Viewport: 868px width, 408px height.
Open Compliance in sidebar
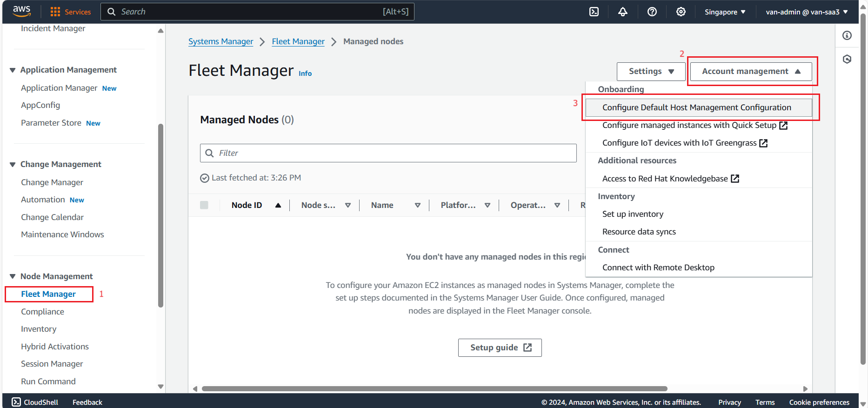pos(42,312)
